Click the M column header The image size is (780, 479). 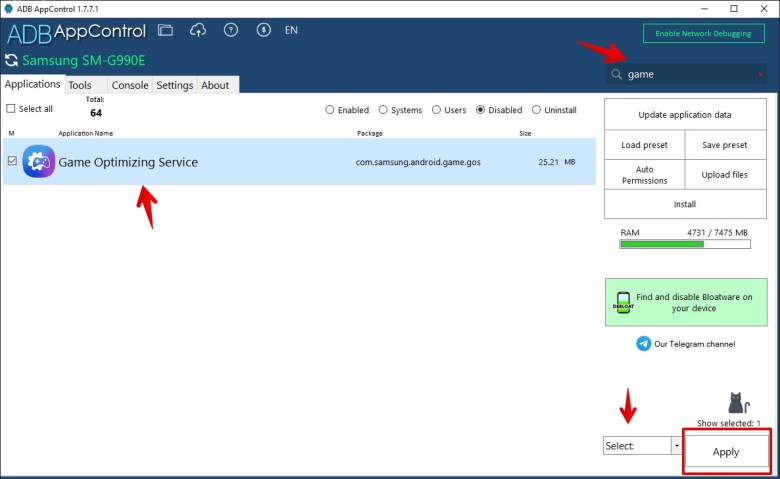coord(11,133)
